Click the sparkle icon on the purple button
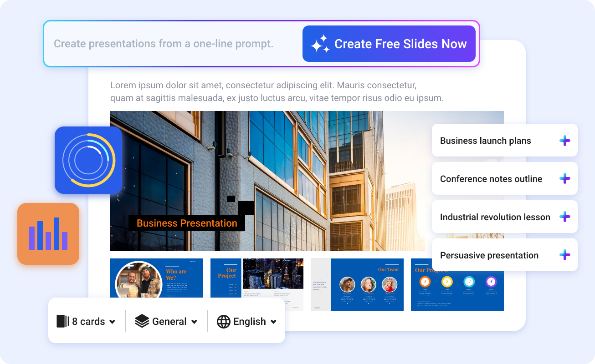Viewport: 595px width, 364px height. (320, 43)
